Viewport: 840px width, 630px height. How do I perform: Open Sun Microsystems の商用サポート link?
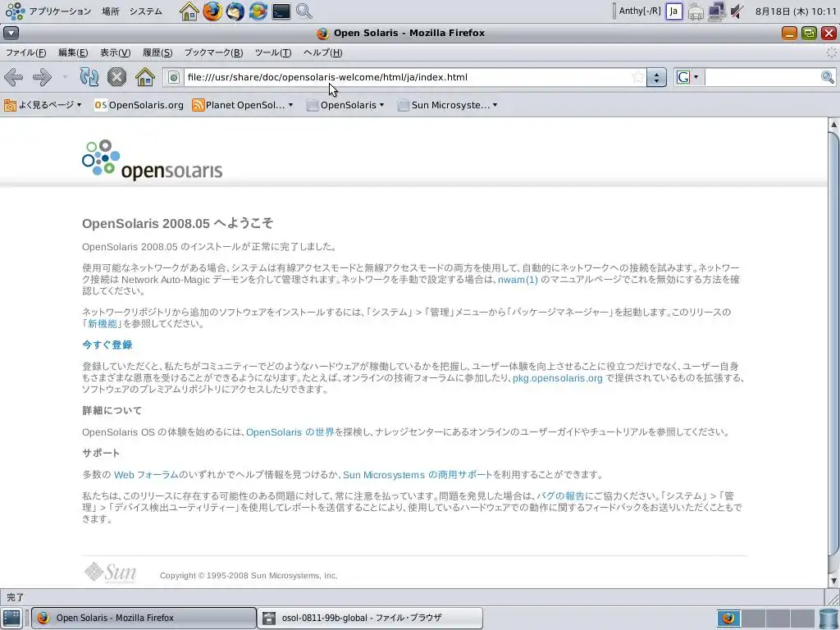tap(418, 475)
